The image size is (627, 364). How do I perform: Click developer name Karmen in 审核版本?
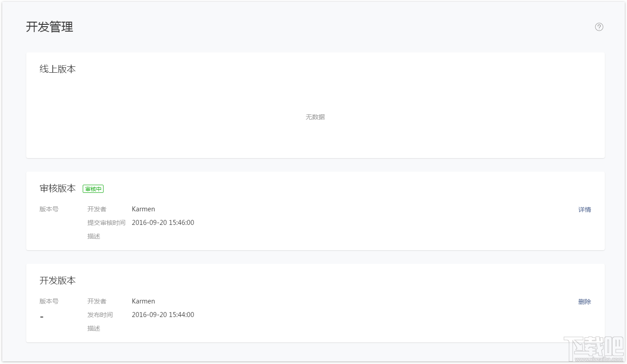click(143, 209)
